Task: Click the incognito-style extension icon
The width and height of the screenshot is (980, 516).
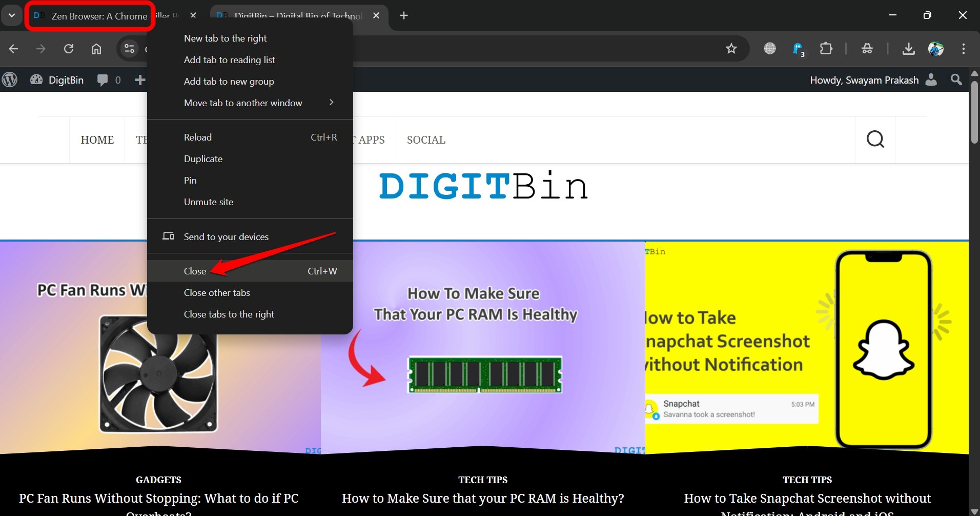Action: (867, 49)
